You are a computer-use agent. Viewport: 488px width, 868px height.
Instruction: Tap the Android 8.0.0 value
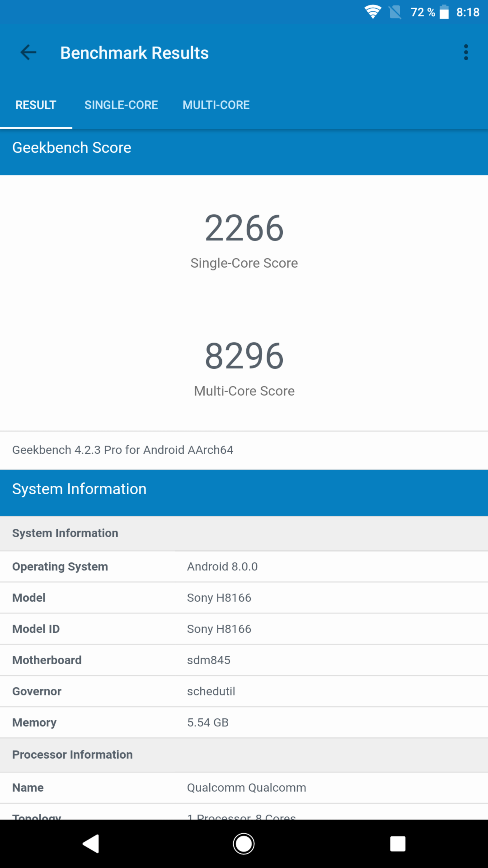(222, 567)
